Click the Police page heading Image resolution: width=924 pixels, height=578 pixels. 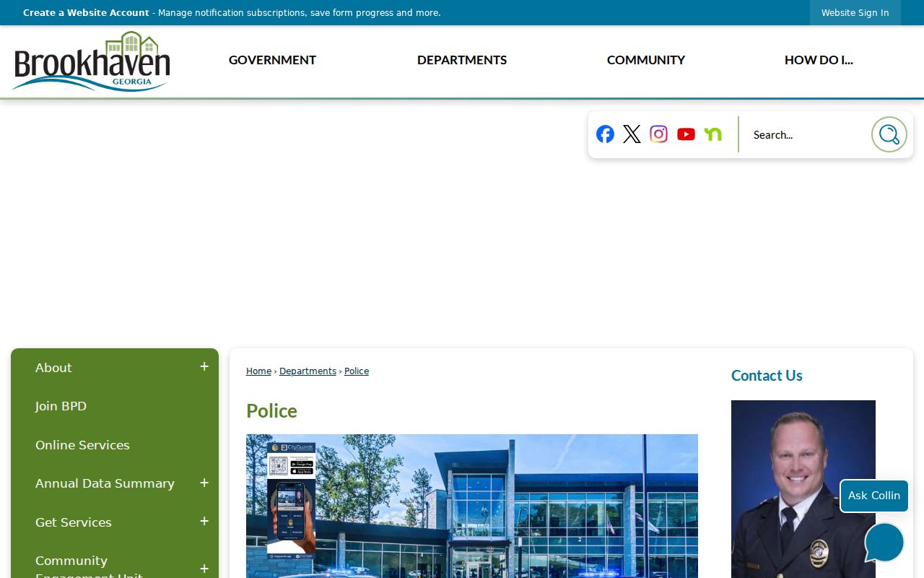point(271,411)
